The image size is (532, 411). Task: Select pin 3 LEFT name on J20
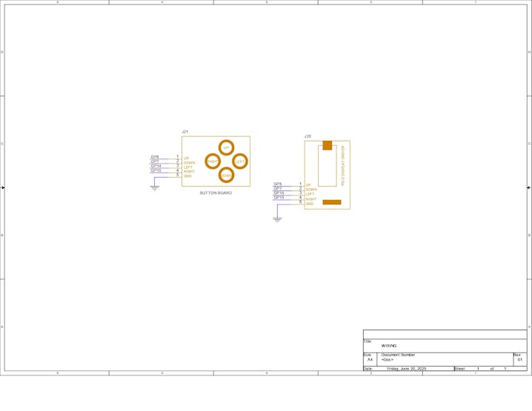[x=310, y=194]
